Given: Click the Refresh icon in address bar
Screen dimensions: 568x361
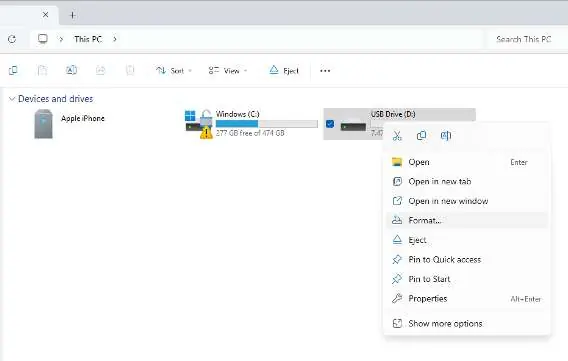Looking at the screenshot, I should click(x=12, y=39).
